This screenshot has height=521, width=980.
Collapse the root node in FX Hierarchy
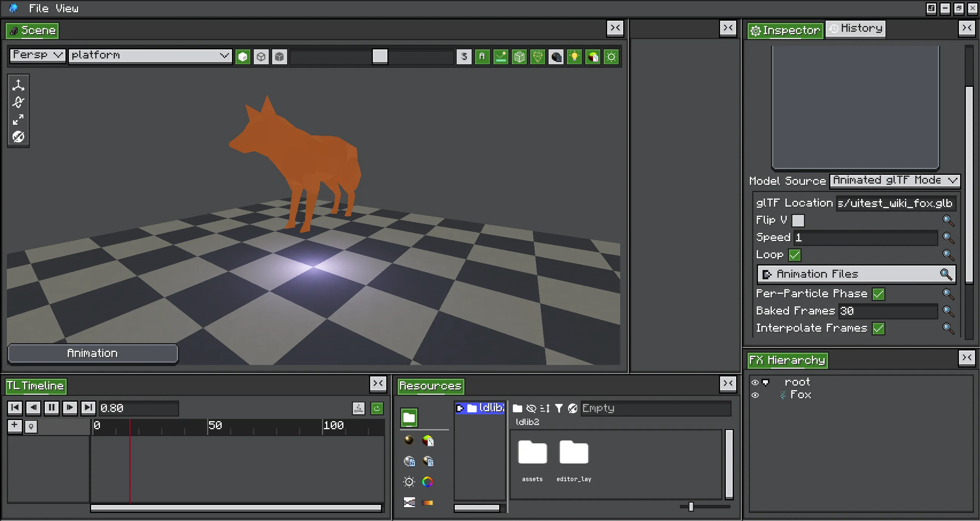click(765, 383)
